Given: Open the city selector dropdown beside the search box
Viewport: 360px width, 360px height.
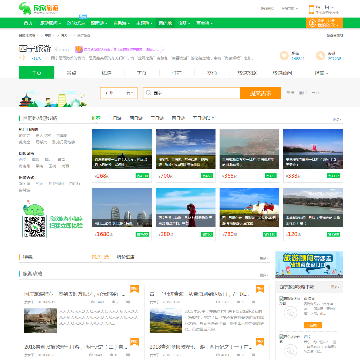Looking at the screenshot, I should (119, 93).
